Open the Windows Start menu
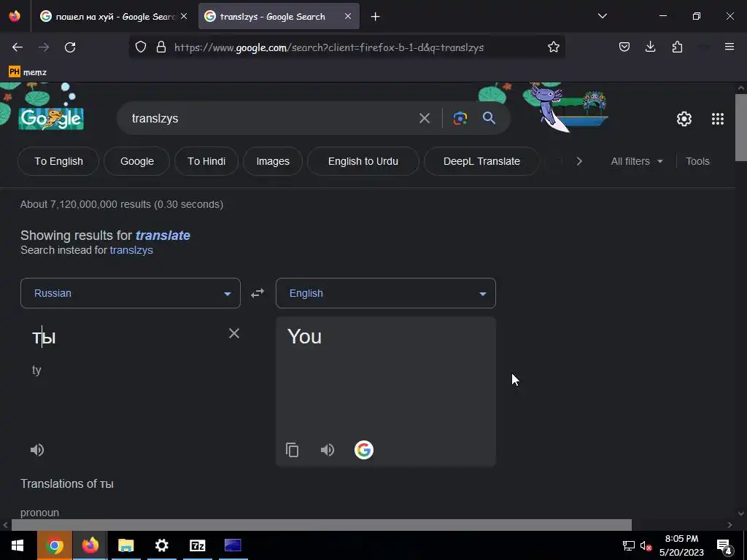 (18, 545)
